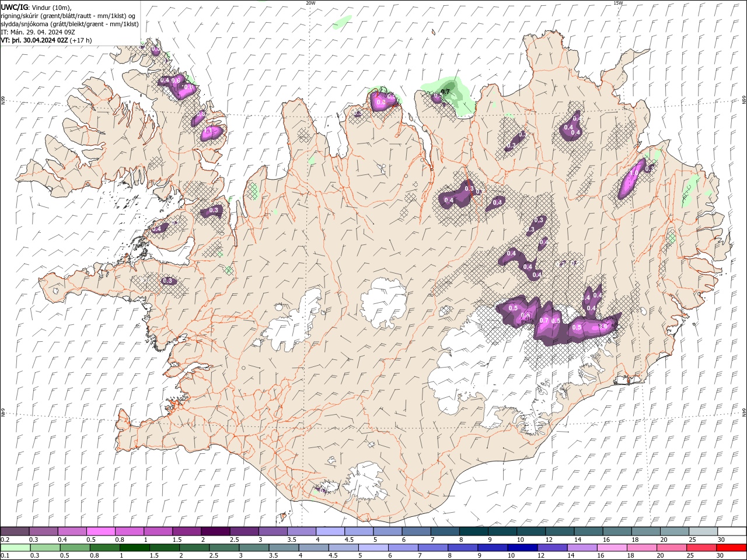Screen dimensions: 747x560
Task: Click the '0.1' label in the bottom legend row
Action: click(6, 556)
